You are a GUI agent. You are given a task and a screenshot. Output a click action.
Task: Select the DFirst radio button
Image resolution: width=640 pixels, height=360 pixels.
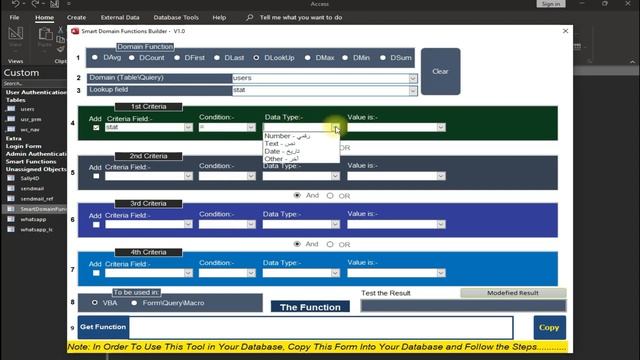[x=177, y=58]
